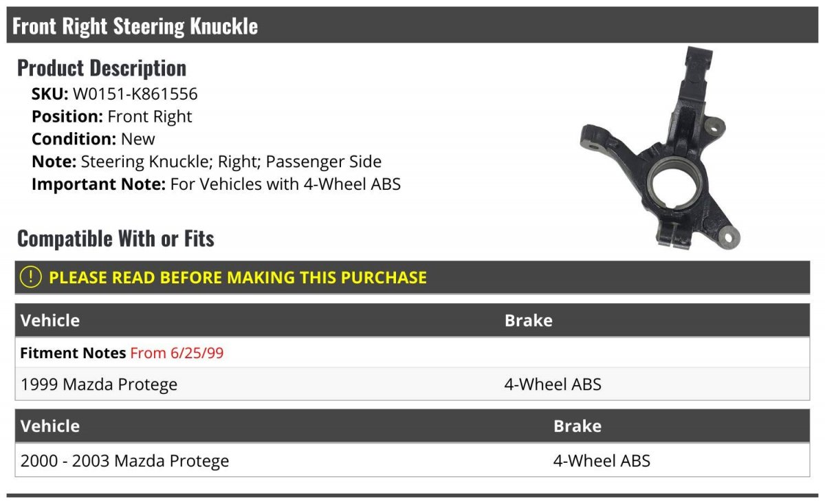The width and height of the screenshot is (825, 504).
Task: Click the second table's Vehicle column header
Action: (50, 426)
